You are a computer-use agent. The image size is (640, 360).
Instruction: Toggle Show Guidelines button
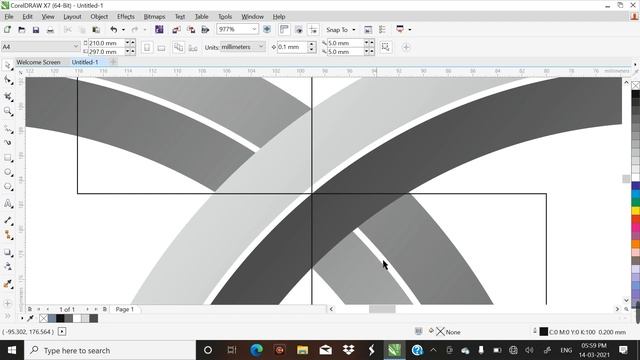coord(313,29)
